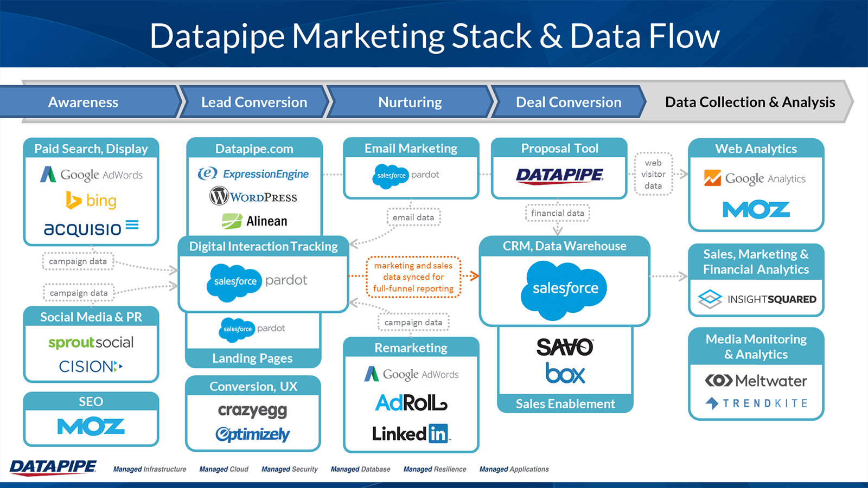Select Salesforce Pardot logo above Landing Pages

[251, 329]
